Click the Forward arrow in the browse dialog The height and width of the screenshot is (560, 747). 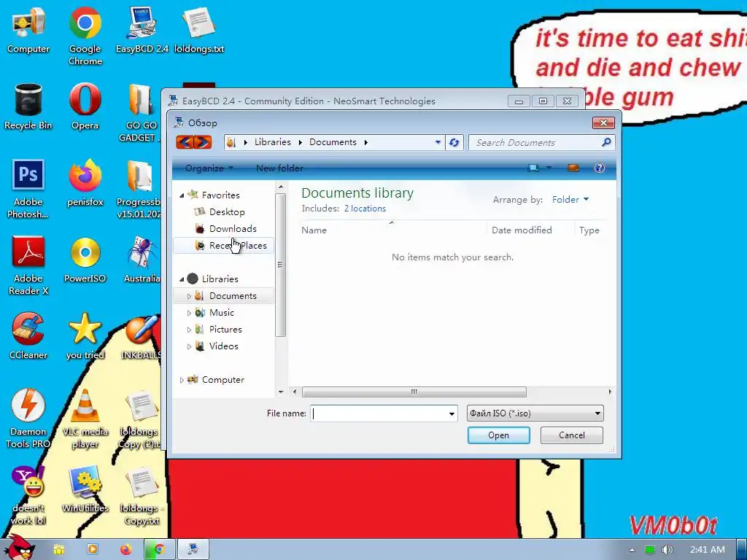coord(203,142)
